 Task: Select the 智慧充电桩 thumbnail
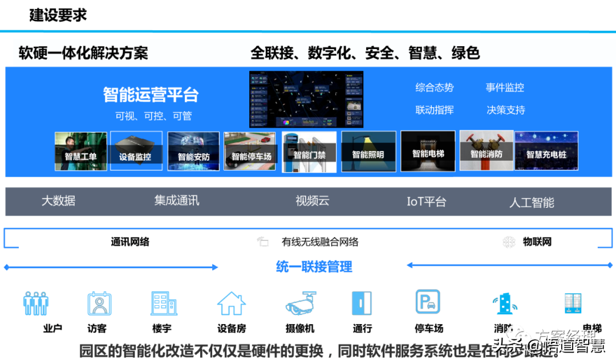546,151
